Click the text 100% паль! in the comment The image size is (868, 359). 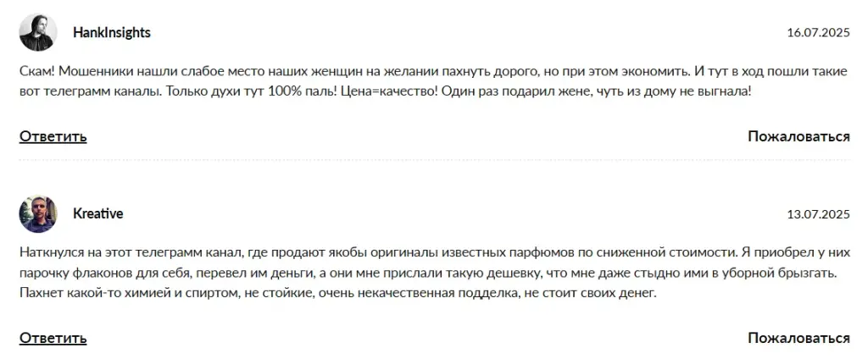click(310, 91)
